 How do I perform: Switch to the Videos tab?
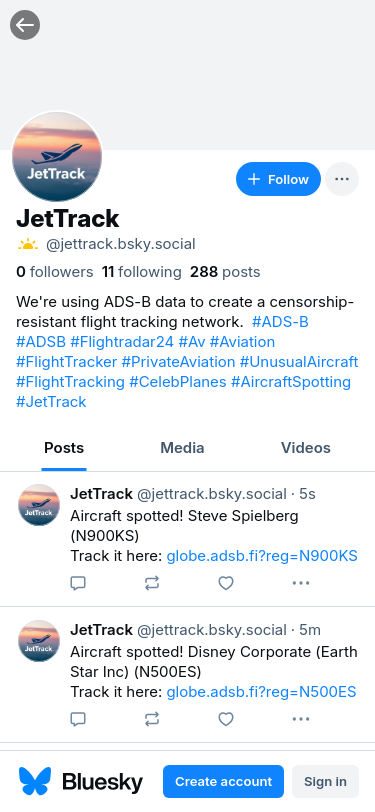(306, 448)
